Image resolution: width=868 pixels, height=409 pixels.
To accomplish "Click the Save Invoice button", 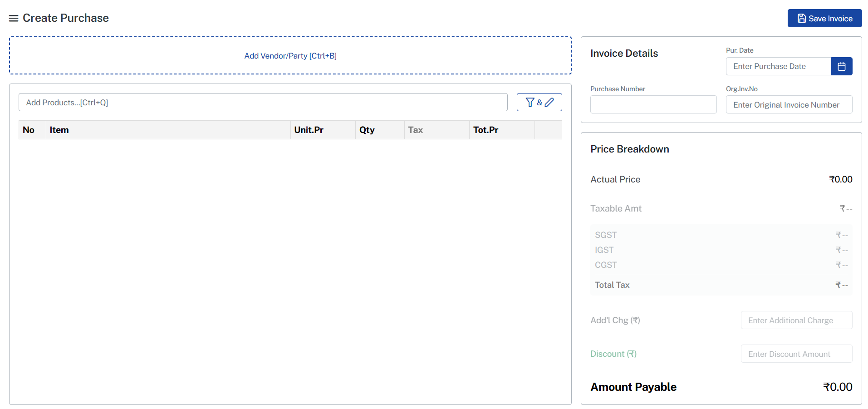I will (824, 18).
